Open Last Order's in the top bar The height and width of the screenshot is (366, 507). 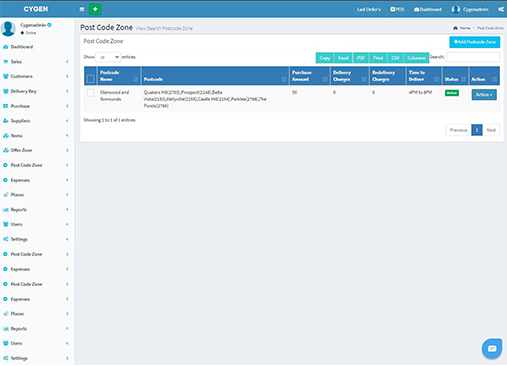369,9
